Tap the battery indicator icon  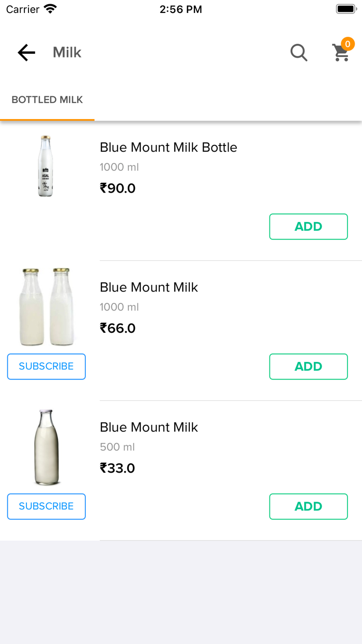[x=346, y=9]
